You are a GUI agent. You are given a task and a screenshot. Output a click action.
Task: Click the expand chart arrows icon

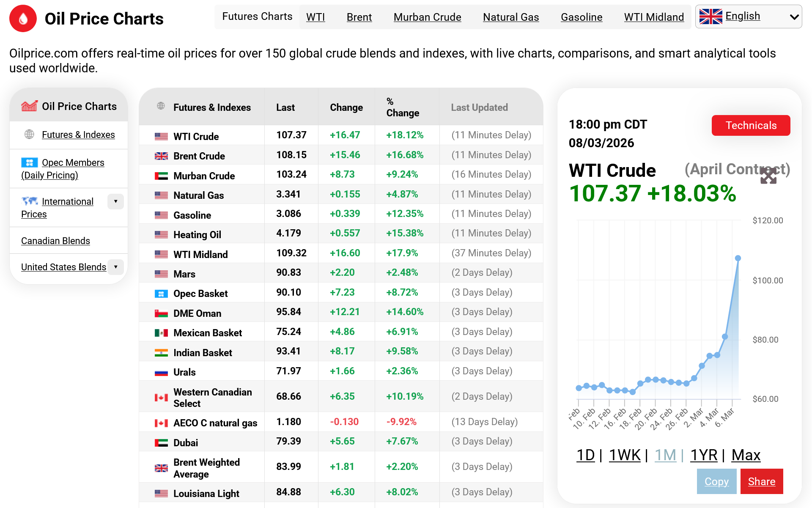click(768, 176)
